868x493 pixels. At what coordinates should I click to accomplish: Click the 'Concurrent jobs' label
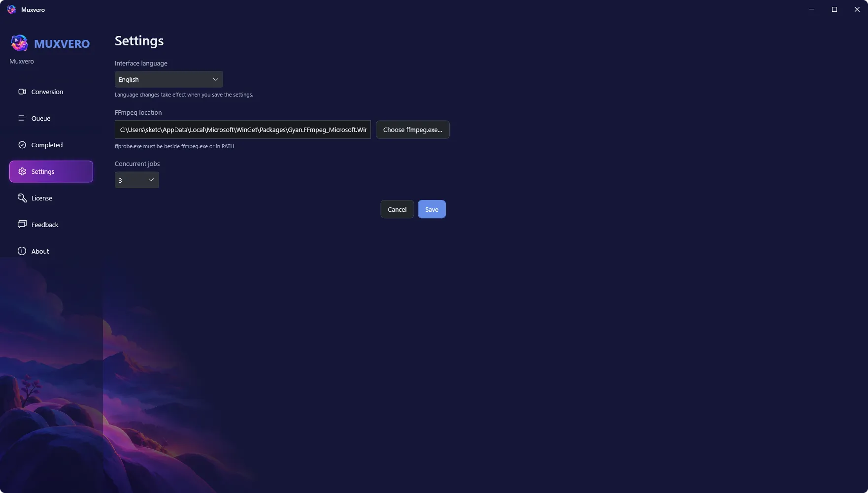click(x=137, y=164)
